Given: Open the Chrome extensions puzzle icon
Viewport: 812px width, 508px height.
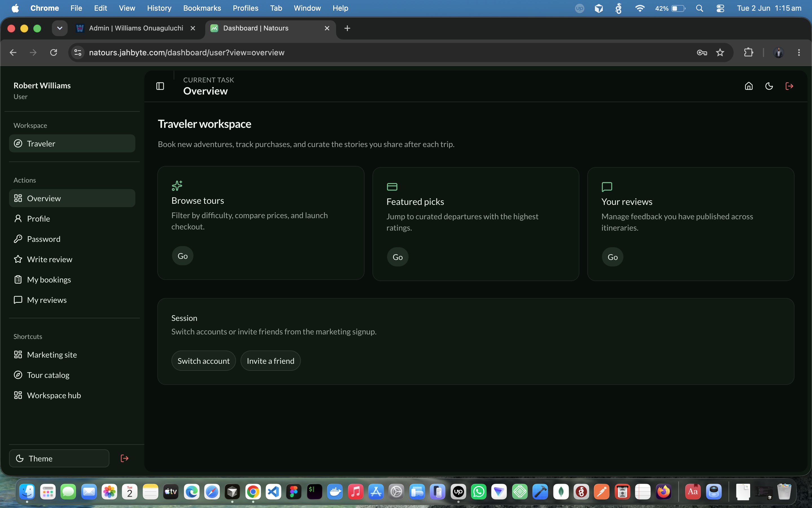Looking at the screenshot, I should (x=749, y=52).
